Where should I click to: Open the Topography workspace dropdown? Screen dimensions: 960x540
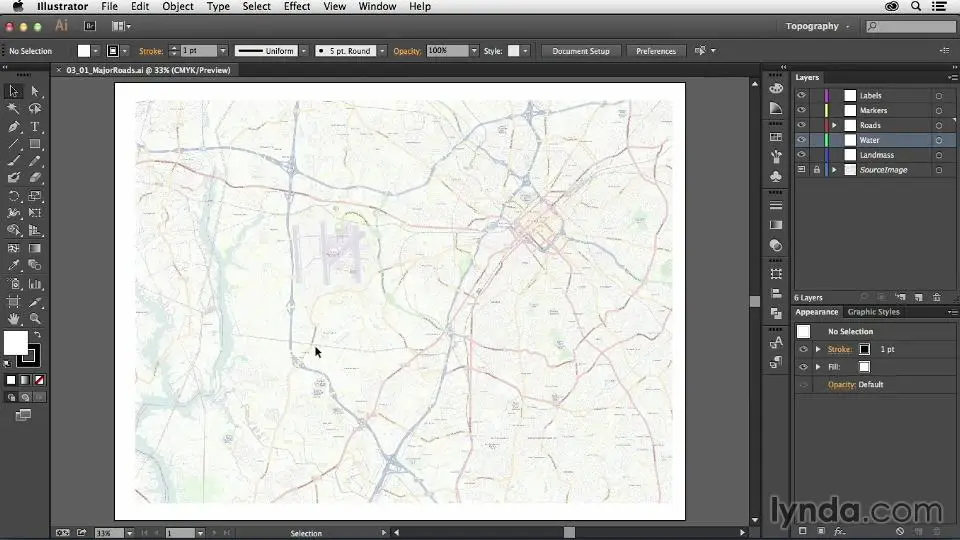[817, 26]
